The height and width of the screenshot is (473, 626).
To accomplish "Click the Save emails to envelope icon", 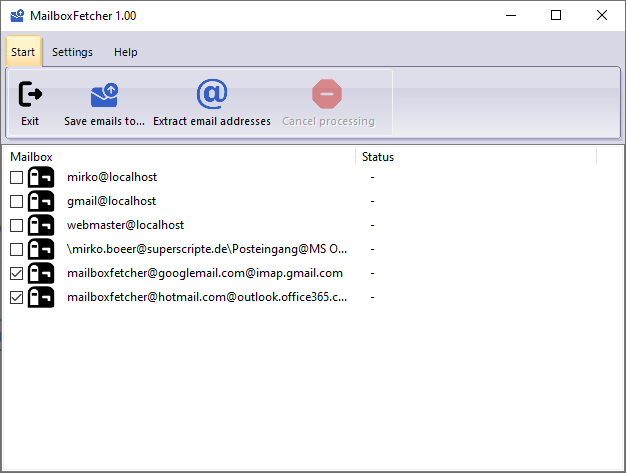I will point(104,95).
